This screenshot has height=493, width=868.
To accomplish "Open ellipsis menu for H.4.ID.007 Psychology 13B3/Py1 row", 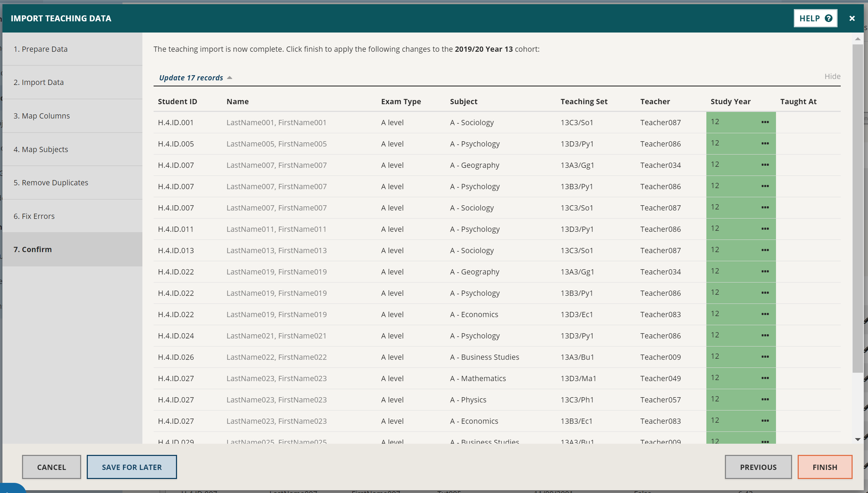I will [x=765, y=186].
